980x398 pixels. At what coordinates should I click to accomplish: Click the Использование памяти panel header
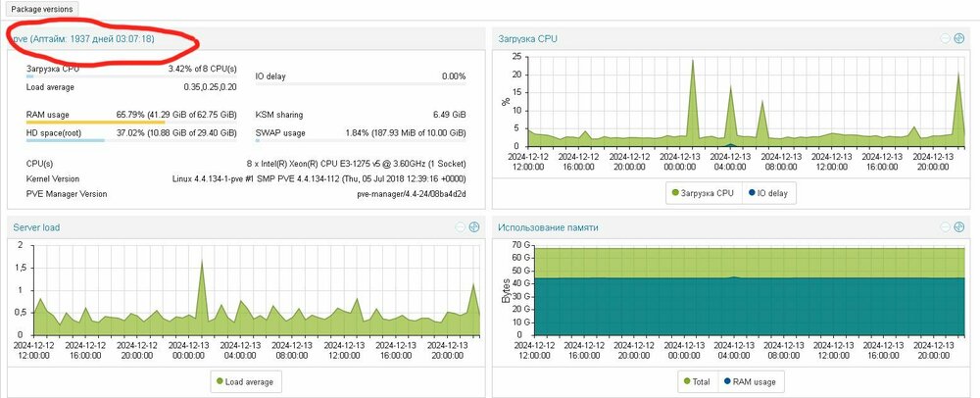point(548,226)
